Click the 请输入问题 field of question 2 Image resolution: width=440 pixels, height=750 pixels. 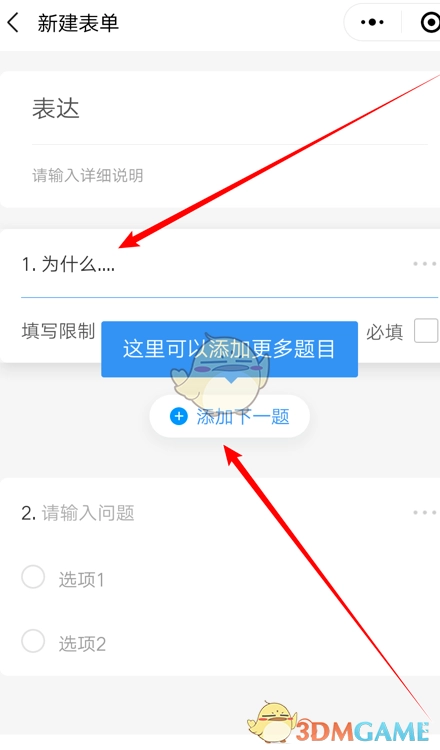coord(88,513)
